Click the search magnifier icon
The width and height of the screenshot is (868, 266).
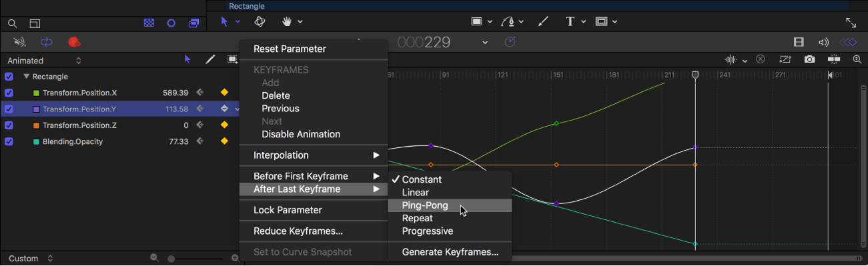coord(13,23)
